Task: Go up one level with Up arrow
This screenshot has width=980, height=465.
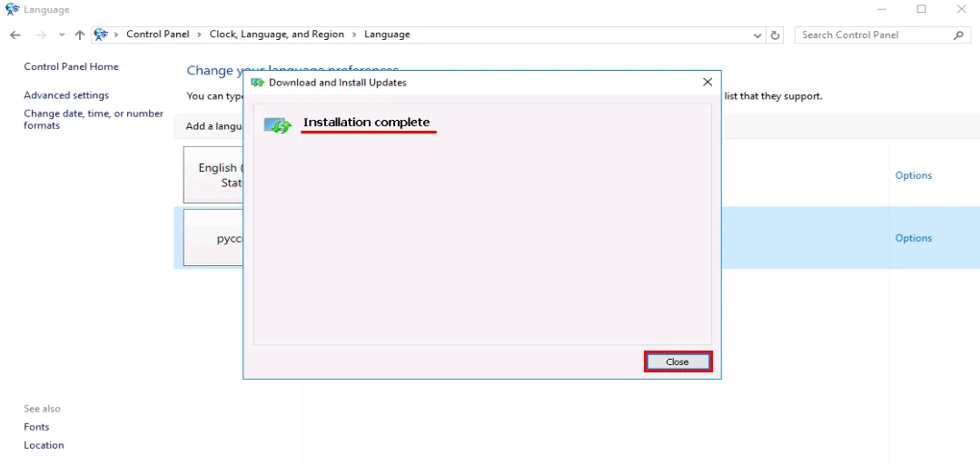Action: pos(80,35)
